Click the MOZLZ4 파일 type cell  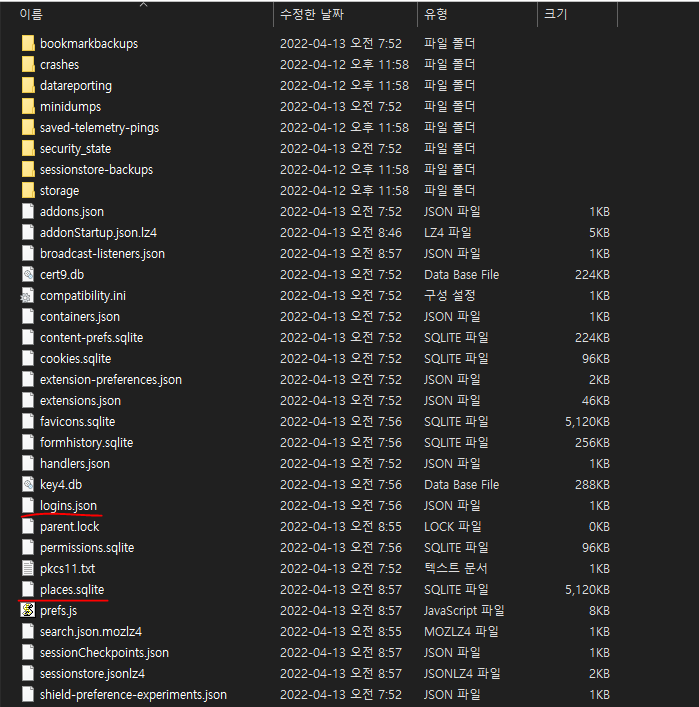pyautogui.click(x=461, y=632)
